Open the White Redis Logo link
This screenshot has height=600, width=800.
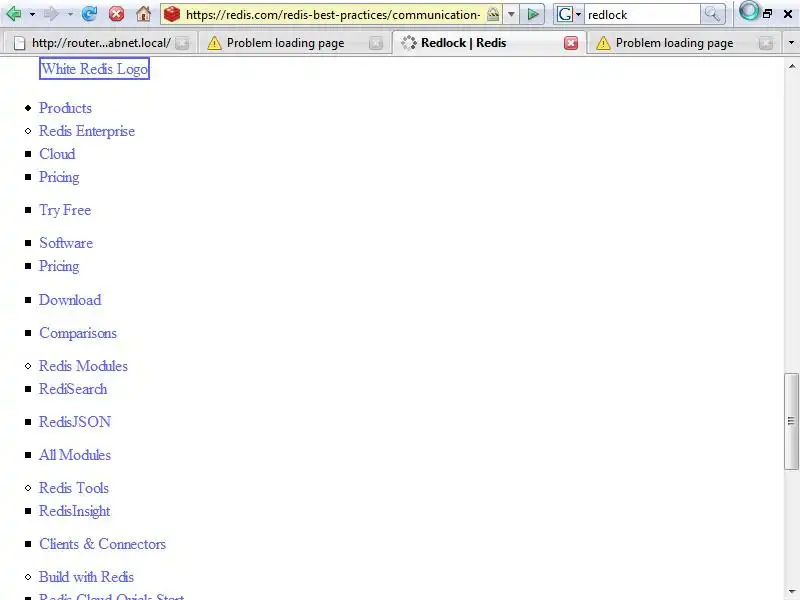coord(94,68)
